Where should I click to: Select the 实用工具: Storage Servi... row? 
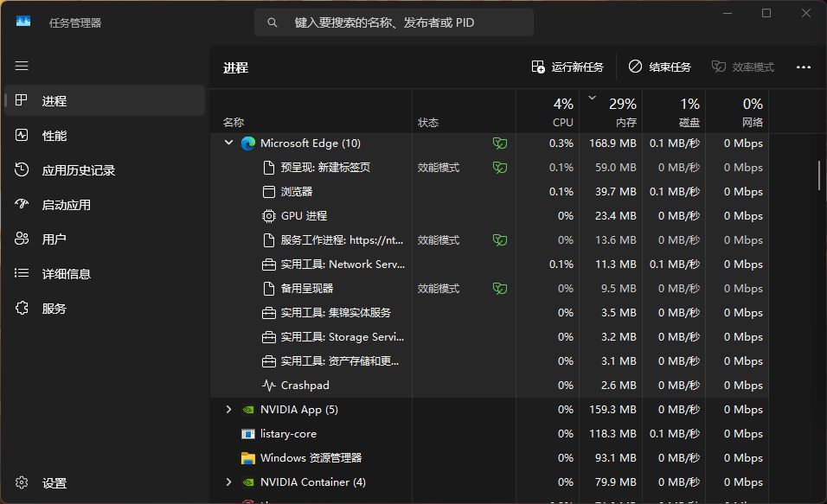490,337
